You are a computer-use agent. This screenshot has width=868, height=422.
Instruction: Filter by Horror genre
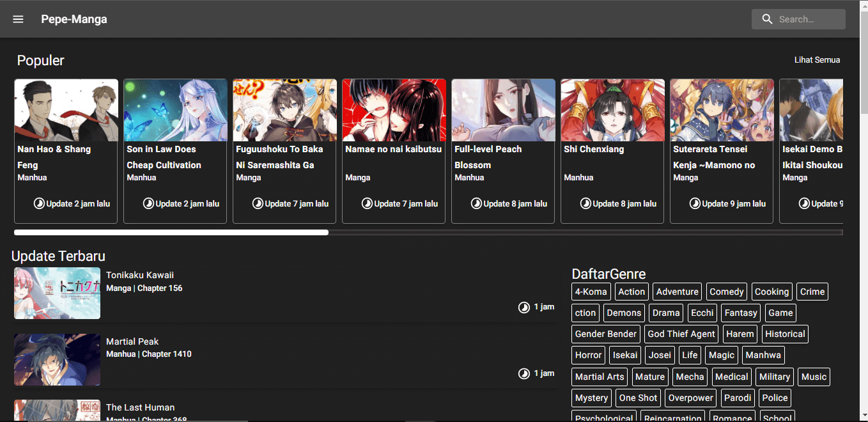pyautogui.click(x=588, y=355)
